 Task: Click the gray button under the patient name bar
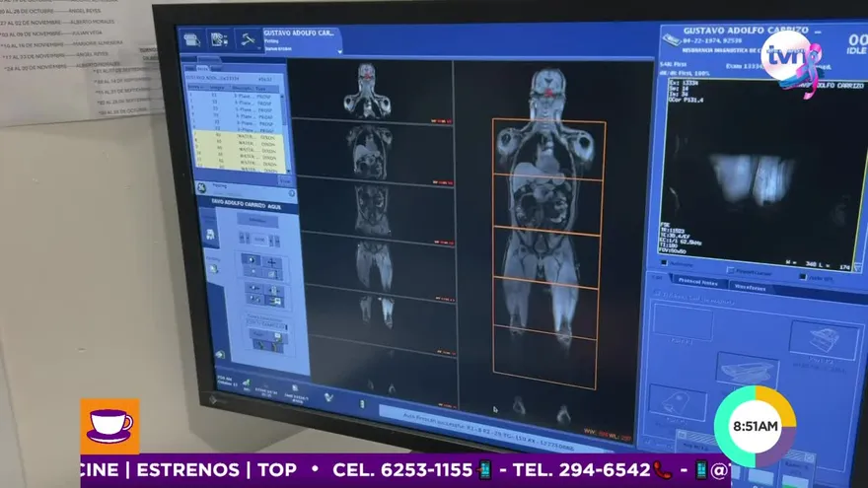click(257, 220)
